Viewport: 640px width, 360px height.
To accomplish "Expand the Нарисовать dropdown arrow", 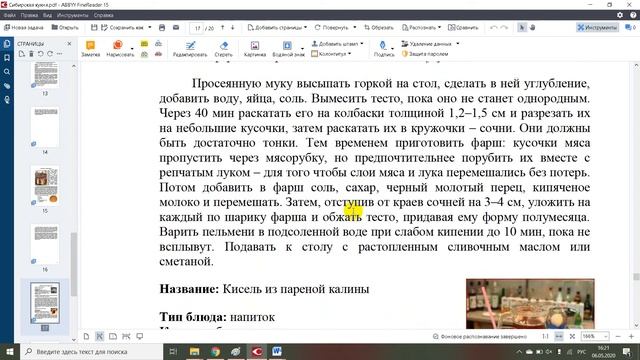I will coord(132,49).
